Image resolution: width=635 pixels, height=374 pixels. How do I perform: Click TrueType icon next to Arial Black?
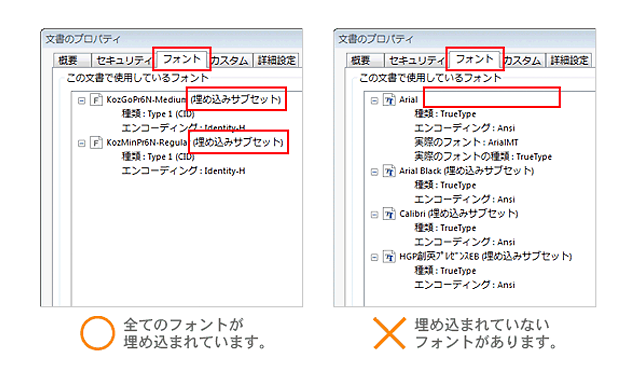coord(389,171)
